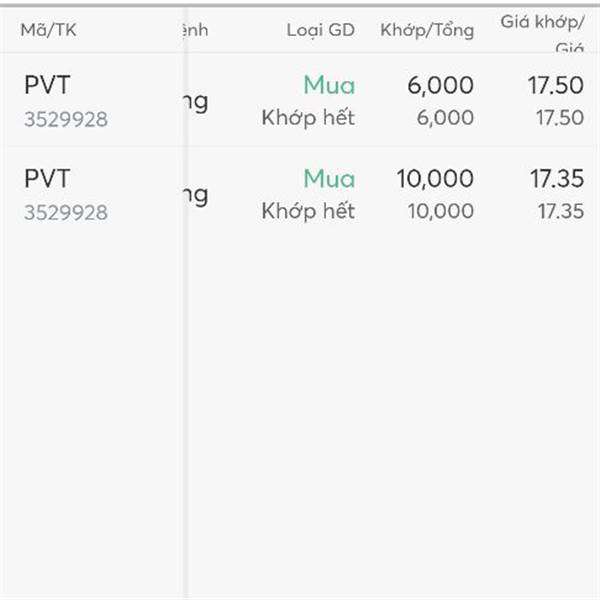Click Khớp hết status of 6,000-share order

point(308,118)
